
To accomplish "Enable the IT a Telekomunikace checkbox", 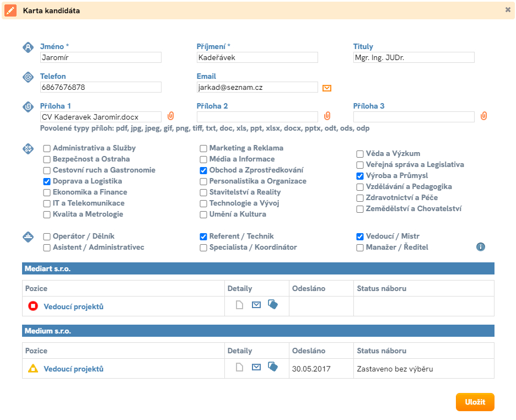I will (47, 203).
